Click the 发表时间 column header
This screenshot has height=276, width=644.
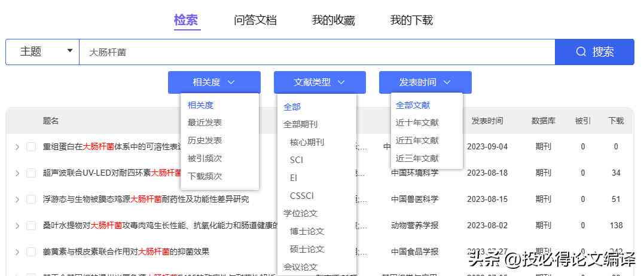point(487,121)
